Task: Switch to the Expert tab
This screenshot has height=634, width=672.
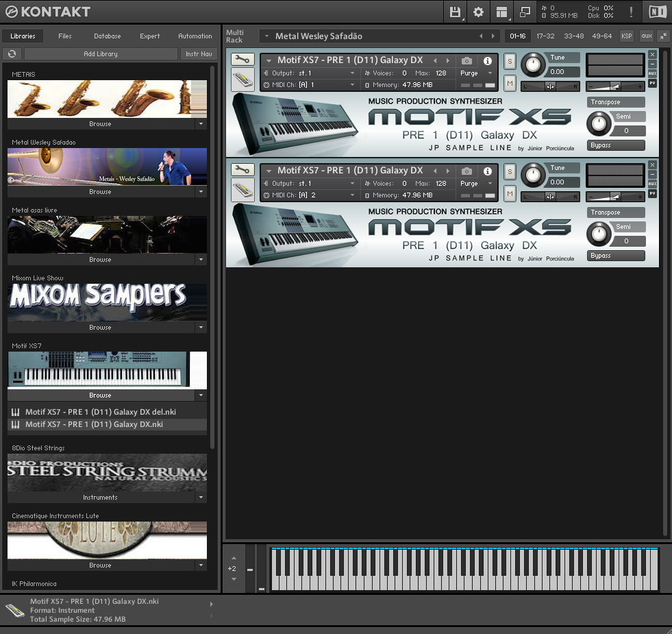Action: [149, 36]
